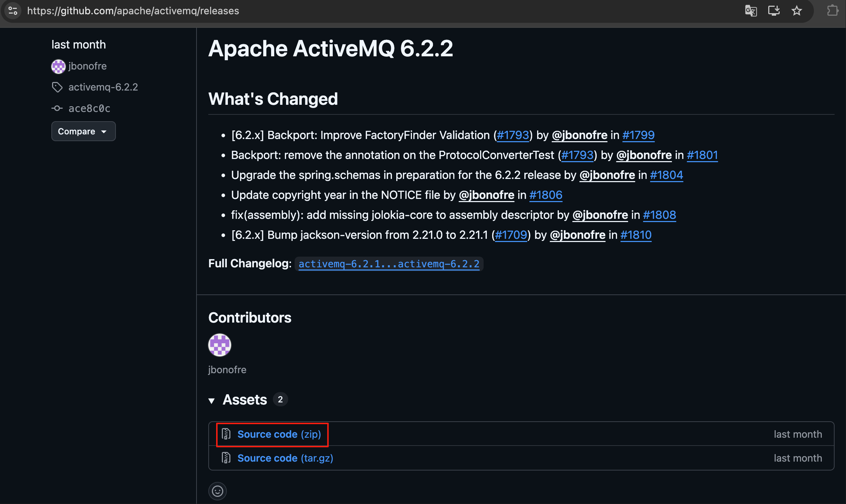Click the contributor avatar under Contributors
The height and width of the screenshot is (504, 846).
[220, 345]
